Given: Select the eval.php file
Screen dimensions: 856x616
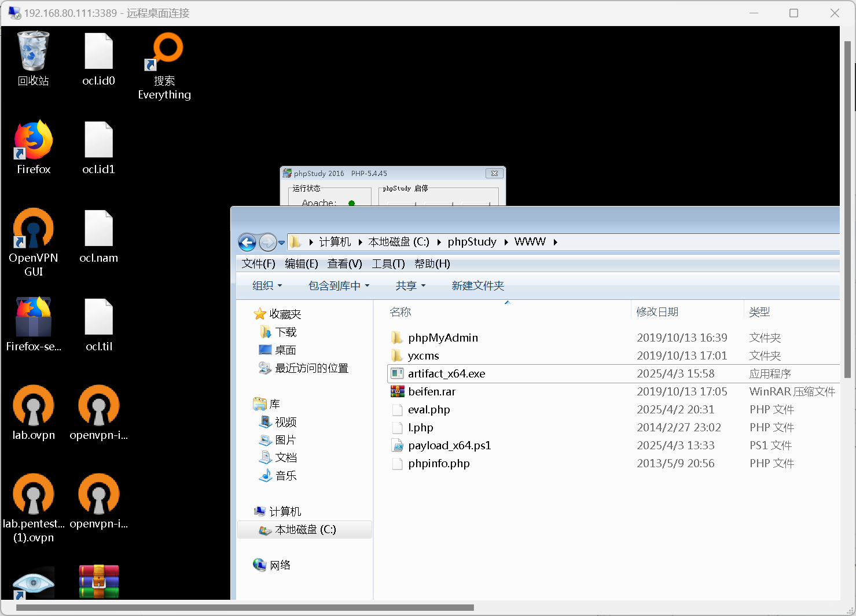Looking at the screenshot, I should [429, 410].
